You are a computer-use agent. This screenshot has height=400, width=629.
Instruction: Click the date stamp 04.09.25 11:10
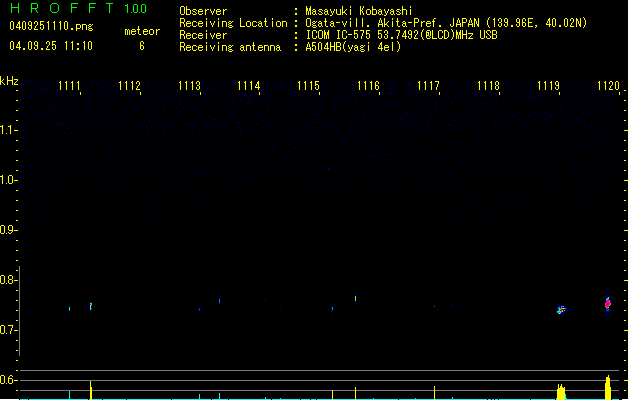[x=51, y=46]
